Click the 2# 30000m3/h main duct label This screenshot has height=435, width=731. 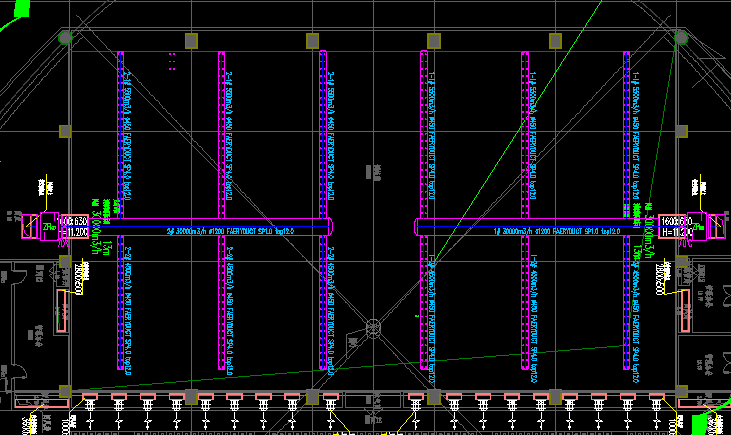[223, 229]
